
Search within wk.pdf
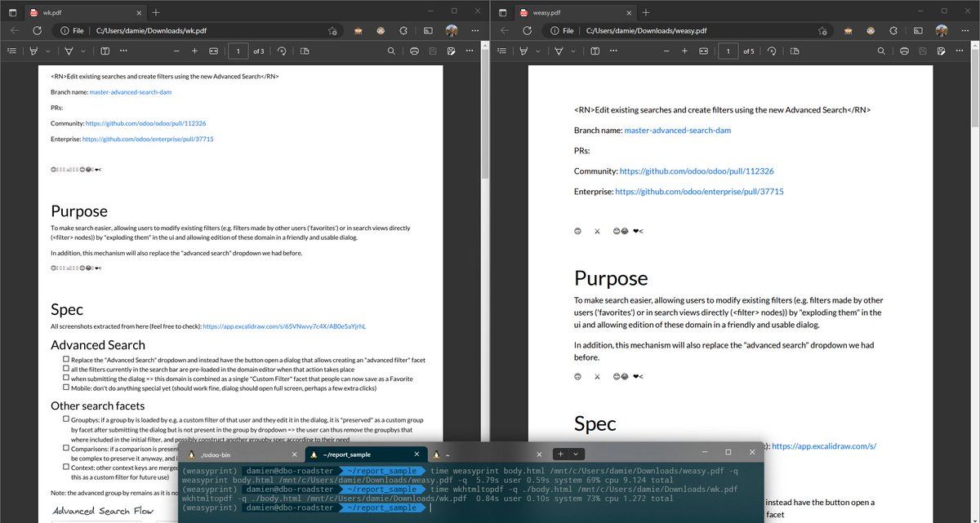(x=390, y=51)
